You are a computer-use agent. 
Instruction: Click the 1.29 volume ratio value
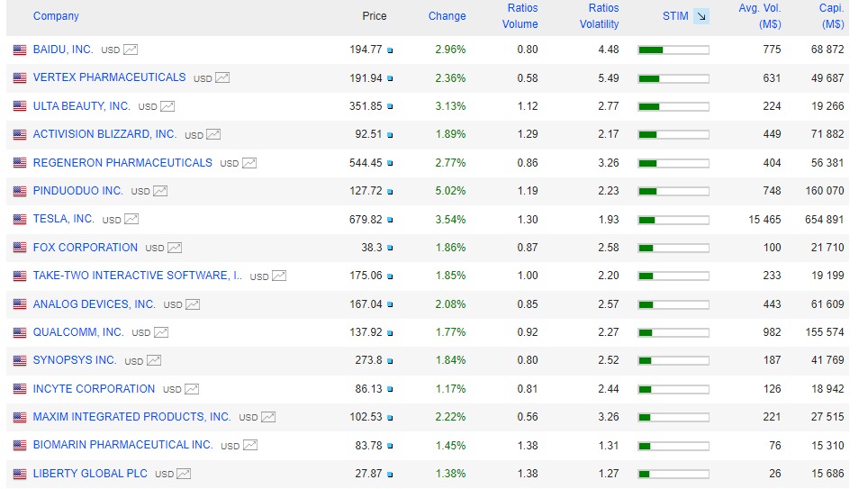(x=528, y=134)
